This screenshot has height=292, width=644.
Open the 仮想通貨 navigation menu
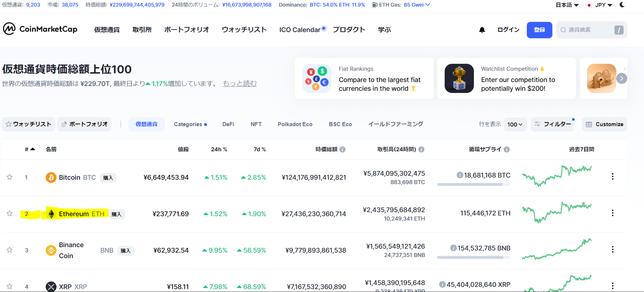click(x=107, y=30)
